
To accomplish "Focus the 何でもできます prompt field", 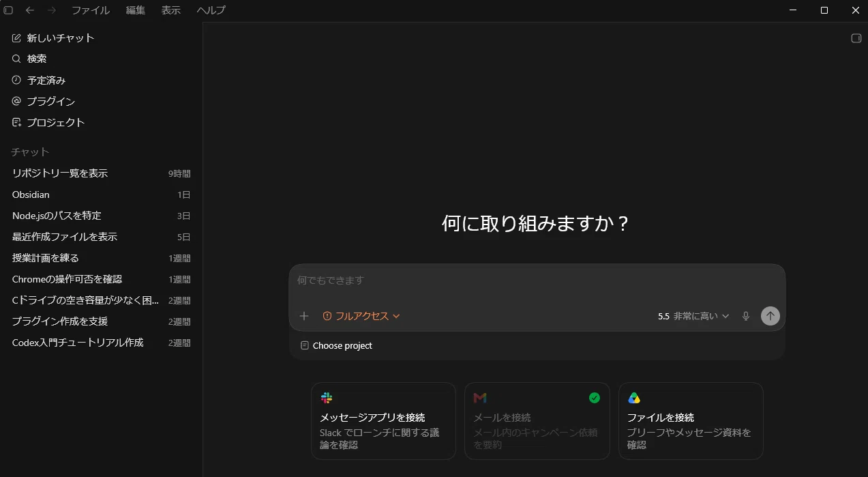I will click(537, 280).
